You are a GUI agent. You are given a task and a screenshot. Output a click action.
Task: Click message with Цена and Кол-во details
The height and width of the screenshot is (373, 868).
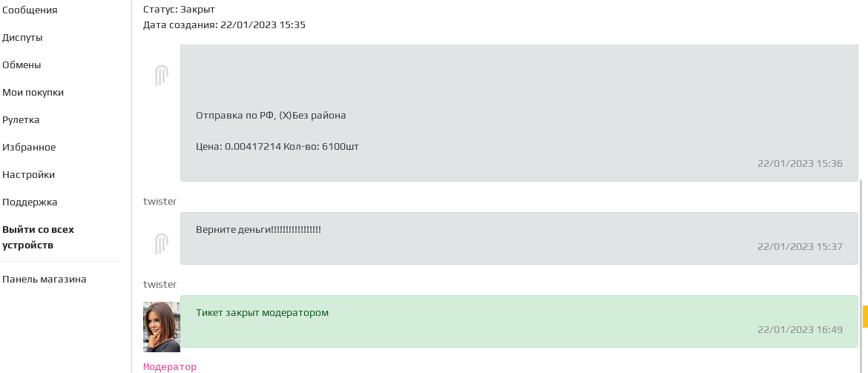(x=519, y=113)
